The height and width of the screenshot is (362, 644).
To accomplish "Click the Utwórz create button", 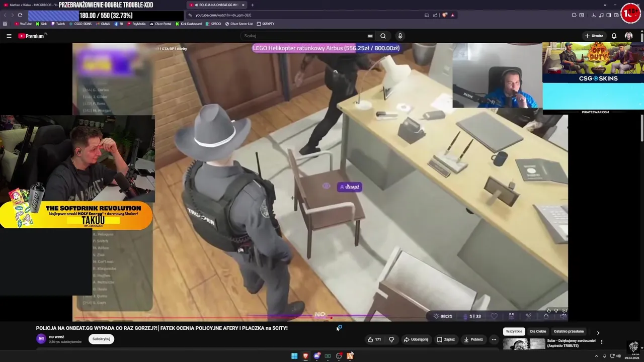I will click(594, 36).
